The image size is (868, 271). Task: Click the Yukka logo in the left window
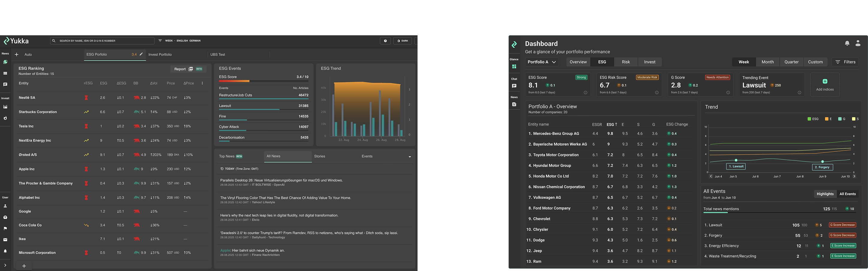click(x=16, y=41)
